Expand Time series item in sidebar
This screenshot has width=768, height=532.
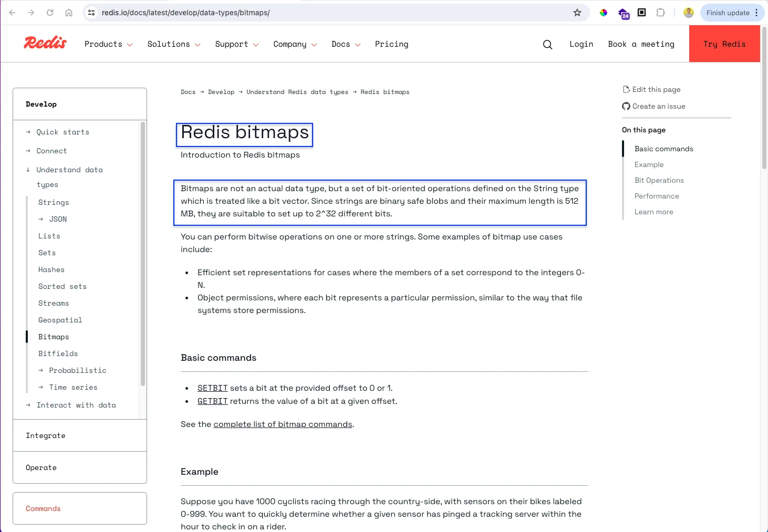click(x=41, y=388)
